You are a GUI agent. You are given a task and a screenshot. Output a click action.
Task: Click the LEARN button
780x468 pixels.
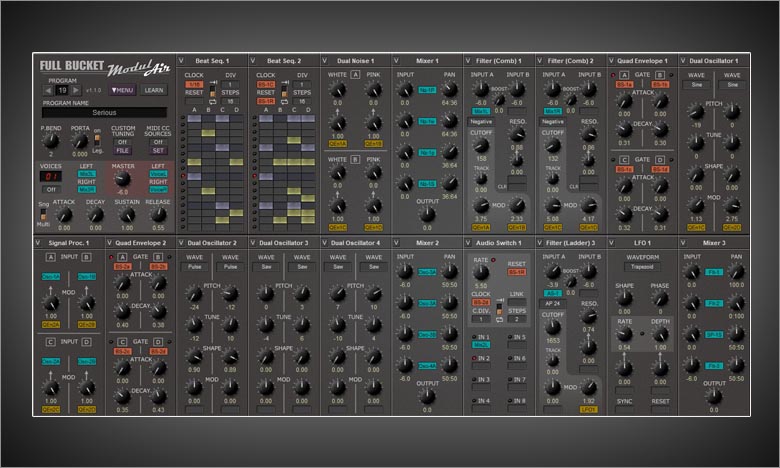tap(154, 90)
